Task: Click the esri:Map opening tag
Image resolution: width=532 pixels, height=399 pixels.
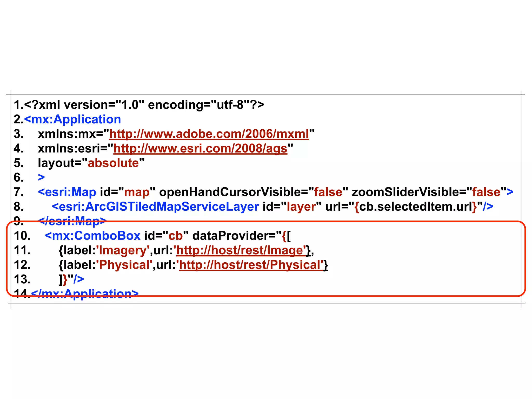Action: (x=67, y=192)
